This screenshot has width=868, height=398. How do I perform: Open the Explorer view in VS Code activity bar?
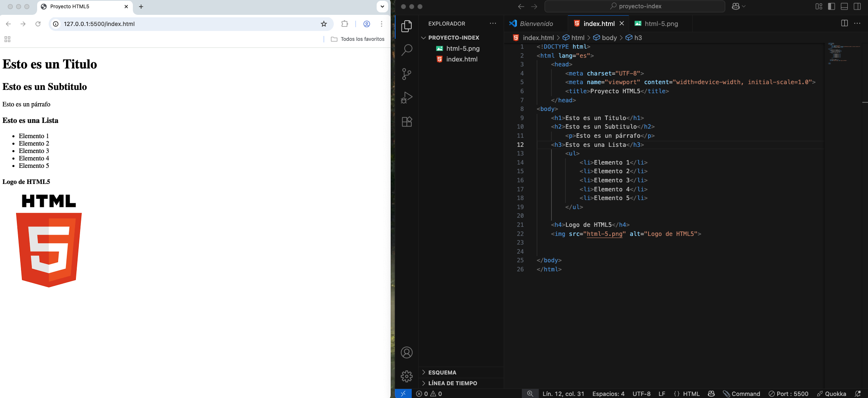click(x=407, y=26)
